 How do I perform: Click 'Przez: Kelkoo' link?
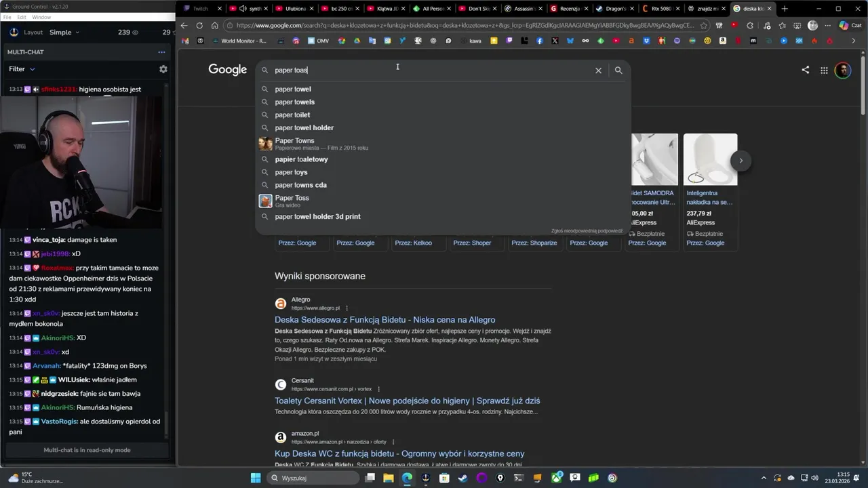413,243
